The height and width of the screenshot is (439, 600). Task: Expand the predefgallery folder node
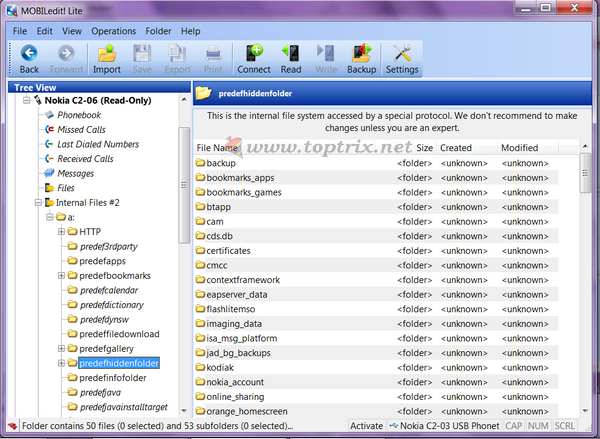point(61,348)
